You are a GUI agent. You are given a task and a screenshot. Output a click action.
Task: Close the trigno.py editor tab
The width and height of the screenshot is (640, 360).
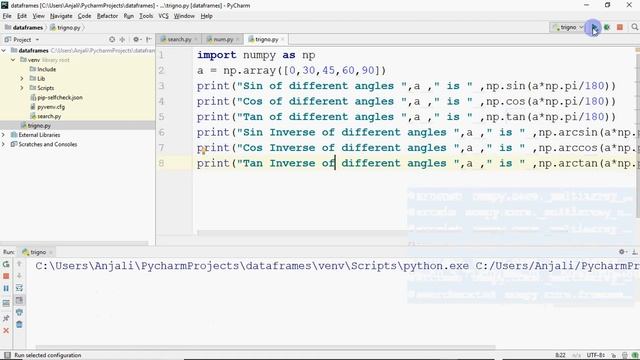tap(282, 39)
